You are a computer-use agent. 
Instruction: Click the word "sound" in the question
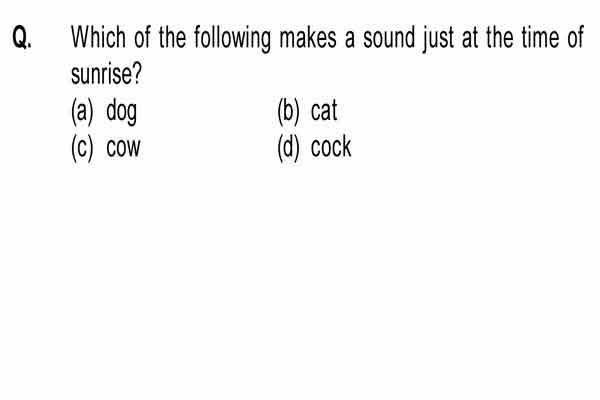click(x=389, y=37)
